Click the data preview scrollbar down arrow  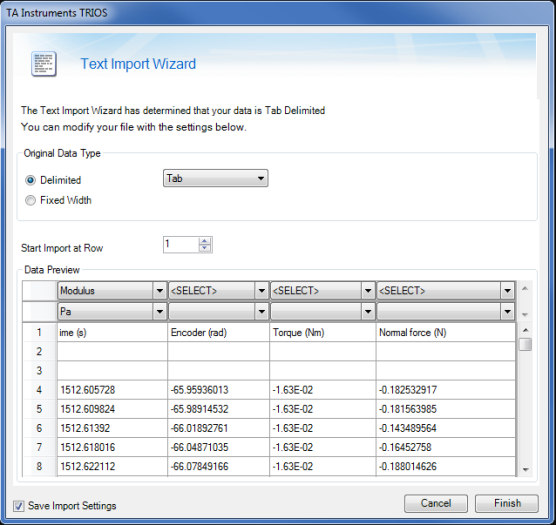(526, 469)
